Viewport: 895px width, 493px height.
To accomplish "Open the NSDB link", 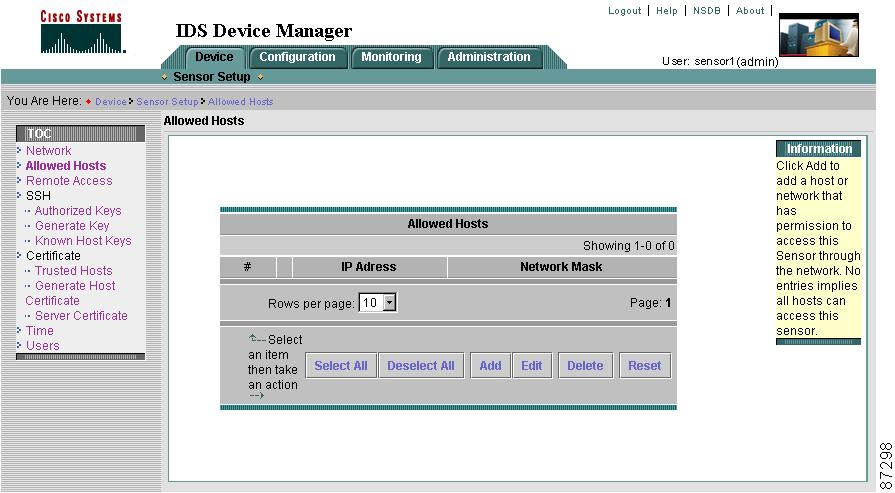I will click(x=707, y=11).
